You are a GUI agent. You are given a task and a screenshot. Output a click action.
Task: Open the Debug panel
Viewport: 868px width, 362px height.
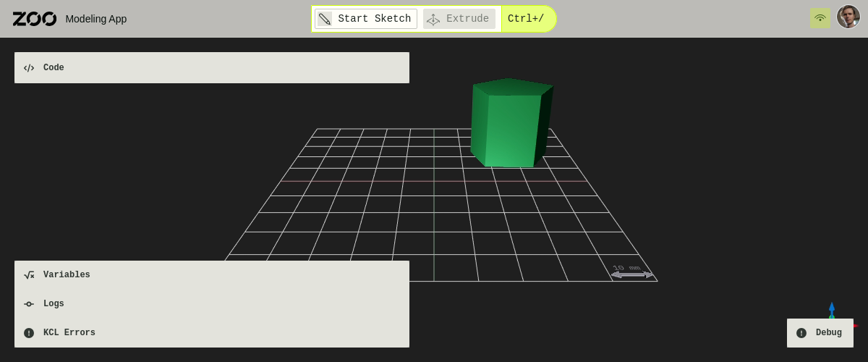[x=820, y=333]
